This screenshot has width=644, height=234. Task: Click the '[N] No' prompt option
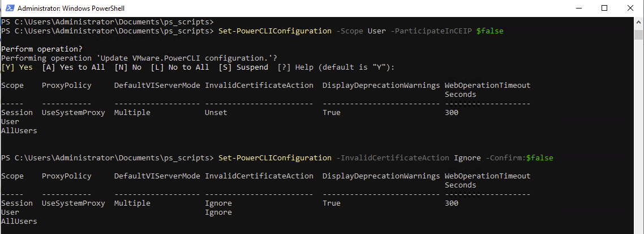128,67
